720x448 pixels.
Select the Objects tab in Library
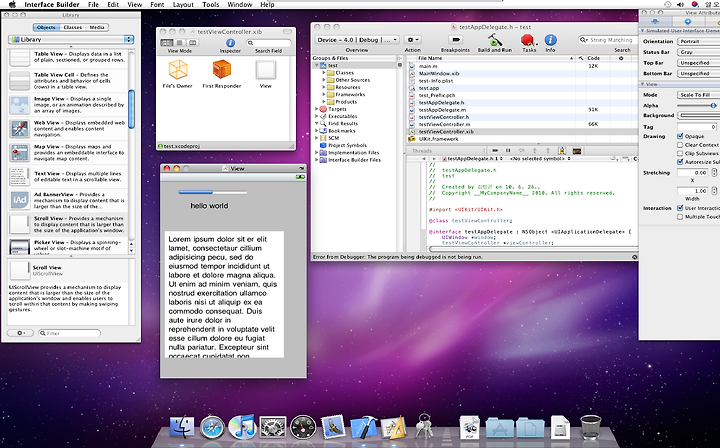coord(46,27)
